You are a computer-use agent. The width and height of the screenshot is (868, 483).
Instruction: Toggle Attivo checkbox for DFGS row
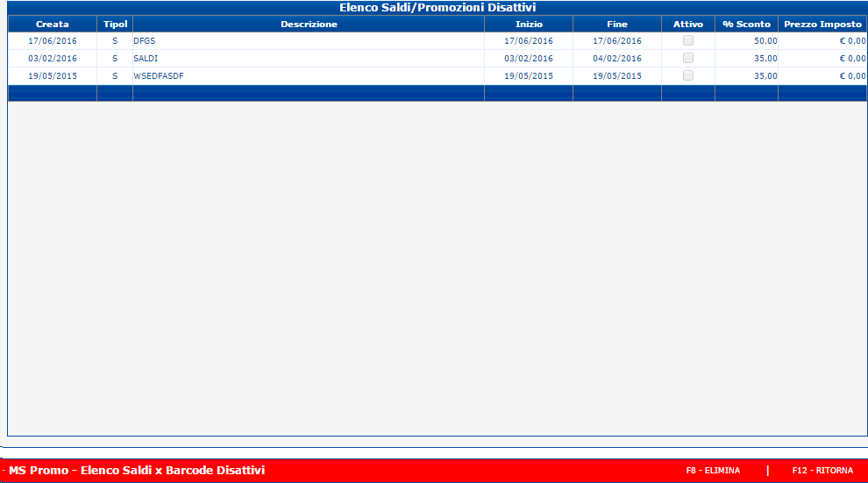click(x=688, y=40)
